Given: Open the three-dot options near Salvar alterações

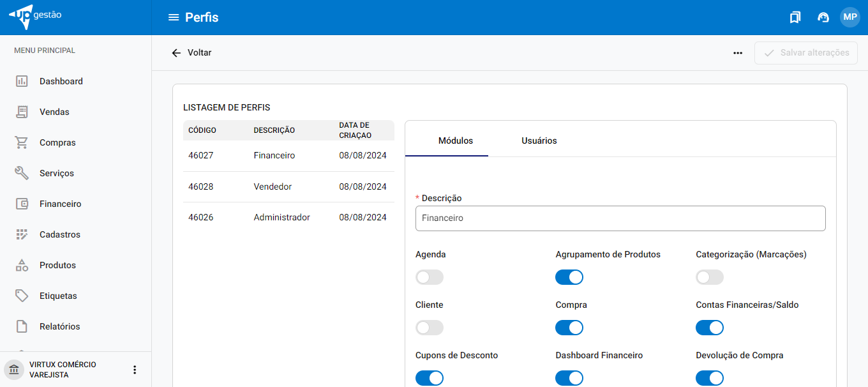Looking at the screenshot, I should tap(738, 53).
